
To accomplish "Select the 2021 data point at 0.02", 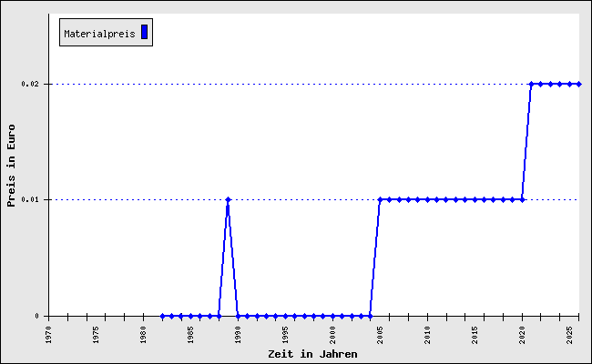I will (531, 84).
